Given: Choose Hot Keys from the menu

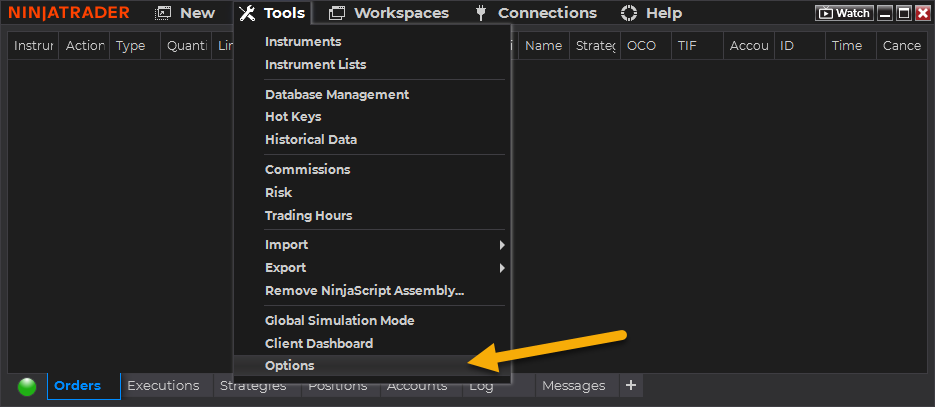Looking at the screenshot, I should [x=293, y=117].
